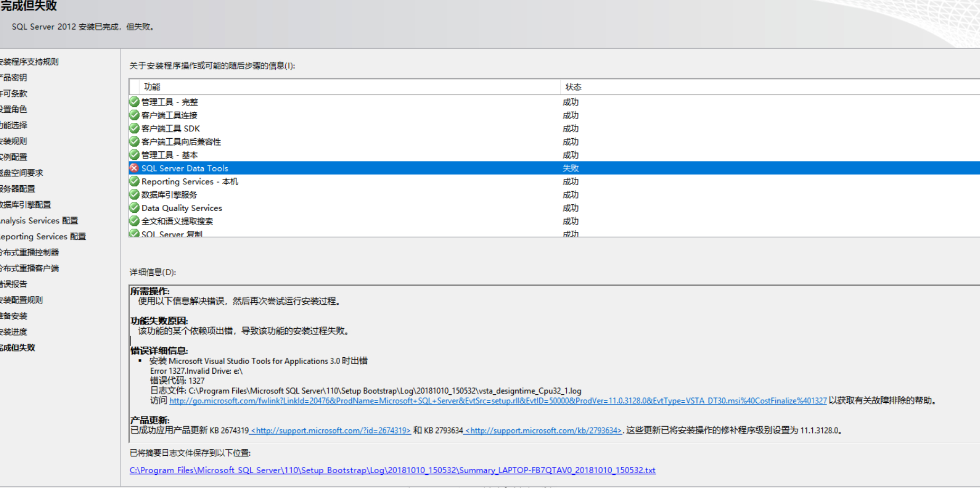Open the KB 2793634 support link
Screen dimensions: 980x488
[x=543, y=430]
